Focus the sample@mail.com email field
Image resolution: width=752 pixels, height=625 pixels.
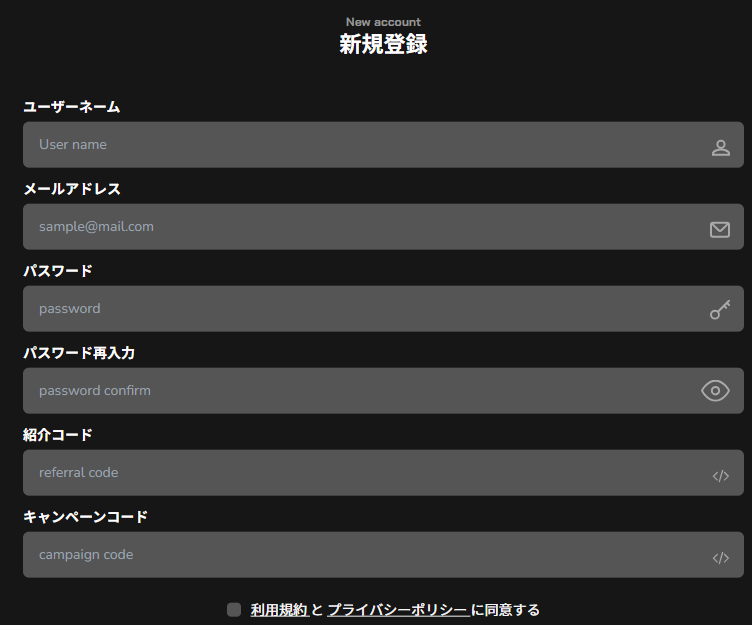[383, 227]
